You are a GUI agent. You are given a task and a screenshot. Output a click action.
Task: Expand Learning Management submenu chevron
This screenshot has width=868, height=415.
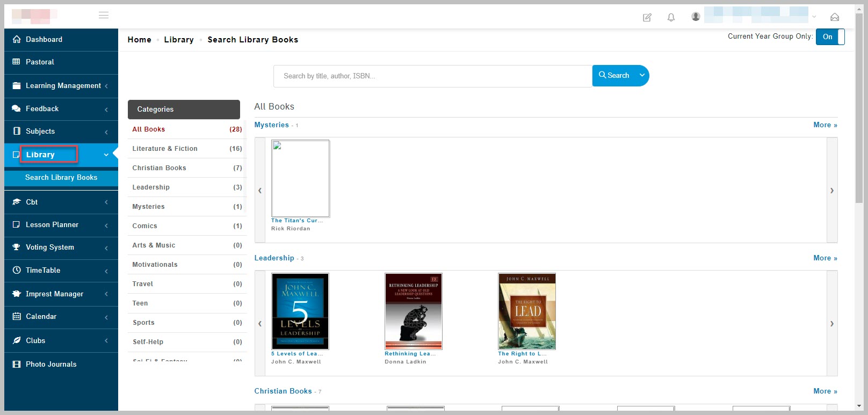106,86
